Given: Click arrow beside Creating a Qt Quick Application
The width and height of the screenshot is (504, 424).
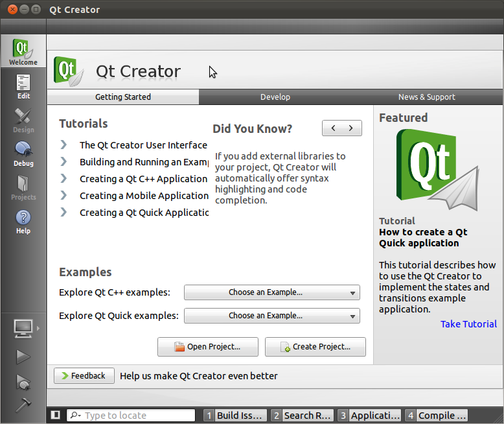Looking at the screenshot, I should pyautogui.click(x=63, y=212).
